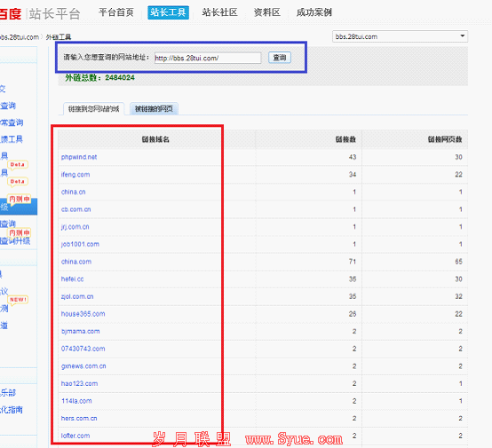Open the hefei.cc domain link
Screen dimensions: 492x448
73,279
